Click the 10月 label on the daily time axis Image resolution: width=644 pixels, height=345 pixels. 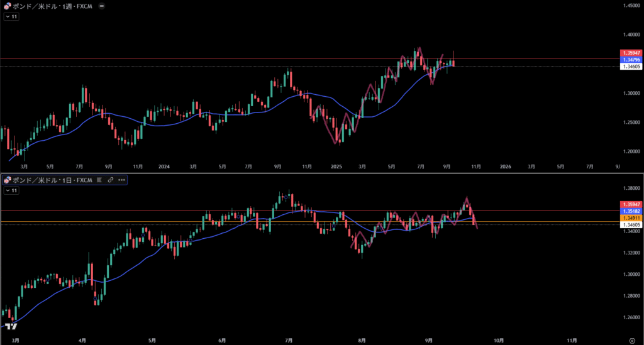[498, 339]
